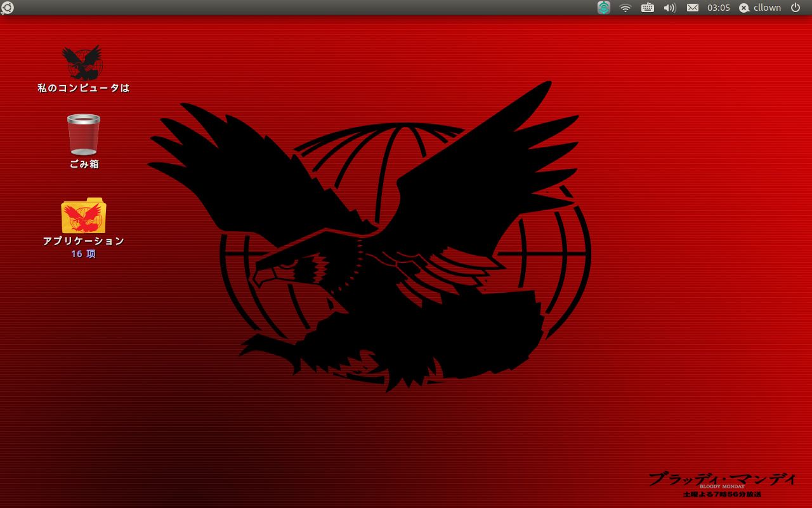Open the Wi-Fi network indicator

point(625,8)
